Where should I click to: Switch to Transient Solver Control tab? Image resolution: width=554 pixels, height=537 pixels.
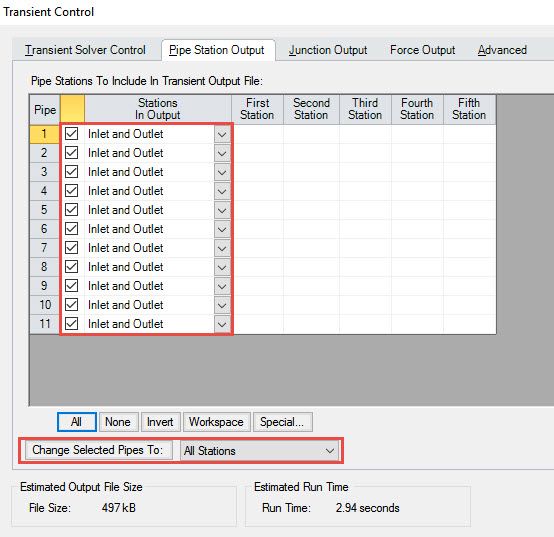point(85,50)
